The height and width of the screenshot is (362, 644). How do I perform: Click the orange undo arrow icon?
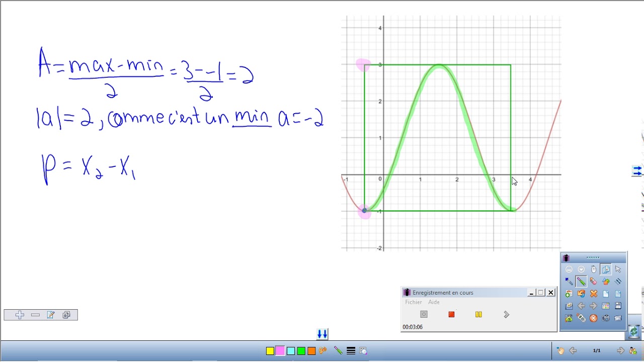click(581, 294)
